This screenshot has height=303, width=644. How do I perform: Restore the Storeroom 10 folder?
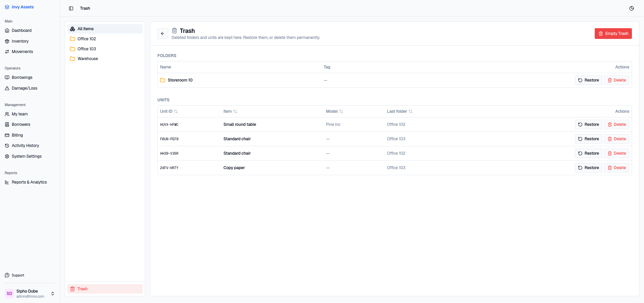coord(588,80)
